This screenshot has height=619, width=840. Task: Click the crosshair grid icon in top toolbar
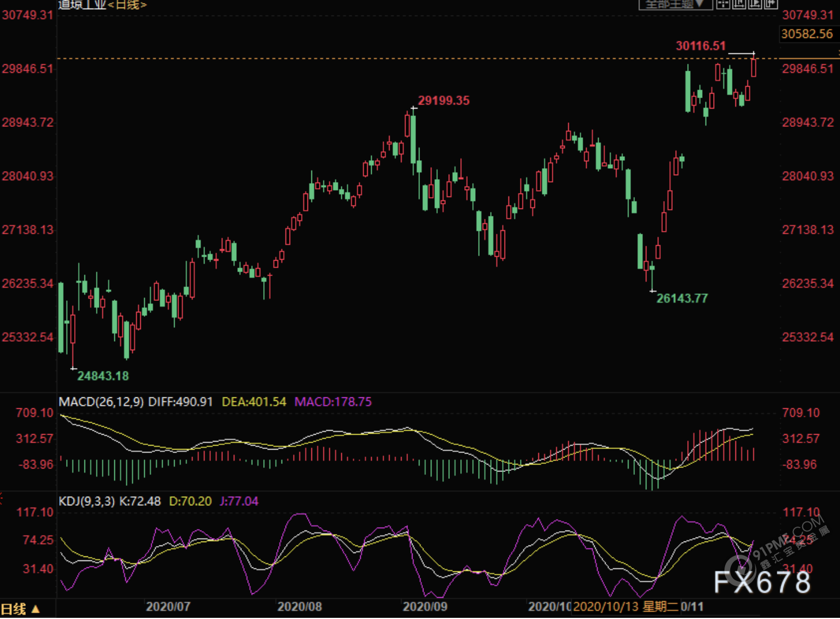723,4
